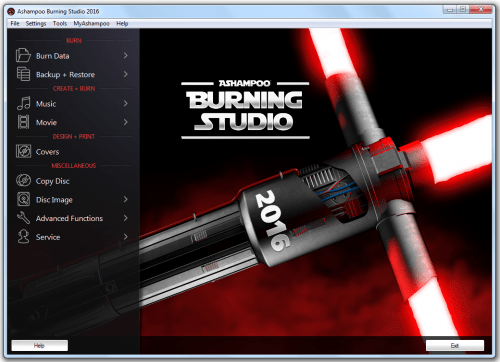Open the Help menu in menu bar
This screenshot has height=362, width=500.
122,23
